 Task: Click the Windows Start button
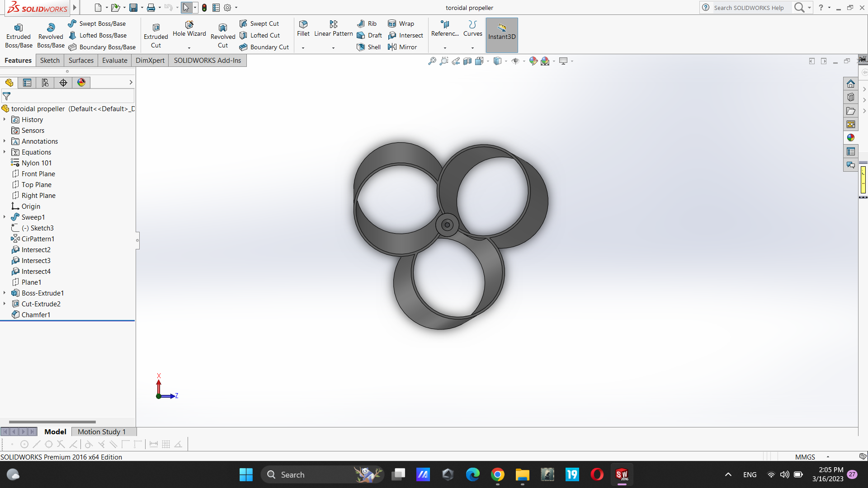[246, 474]
